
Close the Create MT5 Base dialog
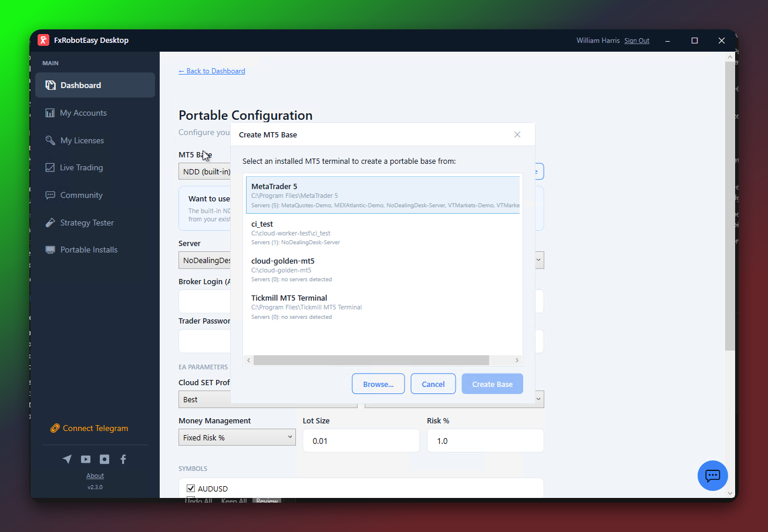[x=517, y=134]
